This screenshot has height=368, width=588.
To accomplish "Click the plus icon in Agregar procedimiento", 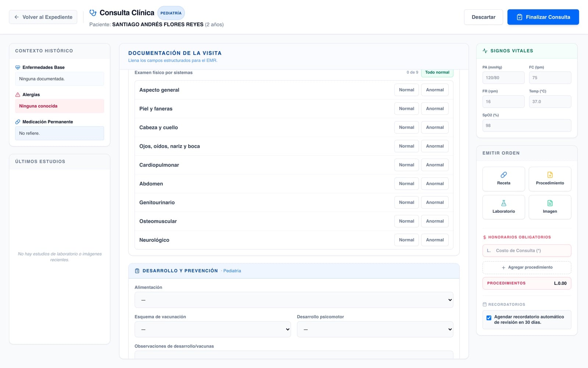I will point(503,268).
